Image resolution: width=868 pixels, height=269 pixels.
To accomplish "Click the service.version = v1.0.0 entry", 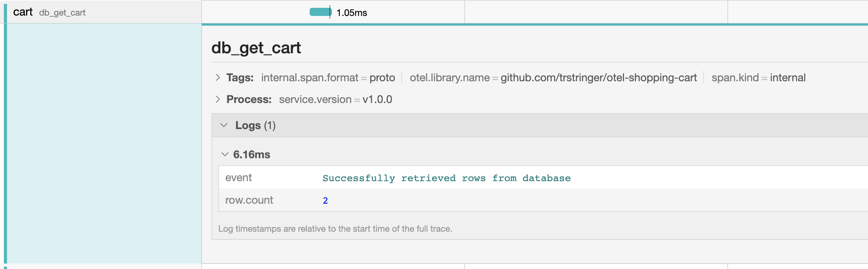I will click(335, 100).
